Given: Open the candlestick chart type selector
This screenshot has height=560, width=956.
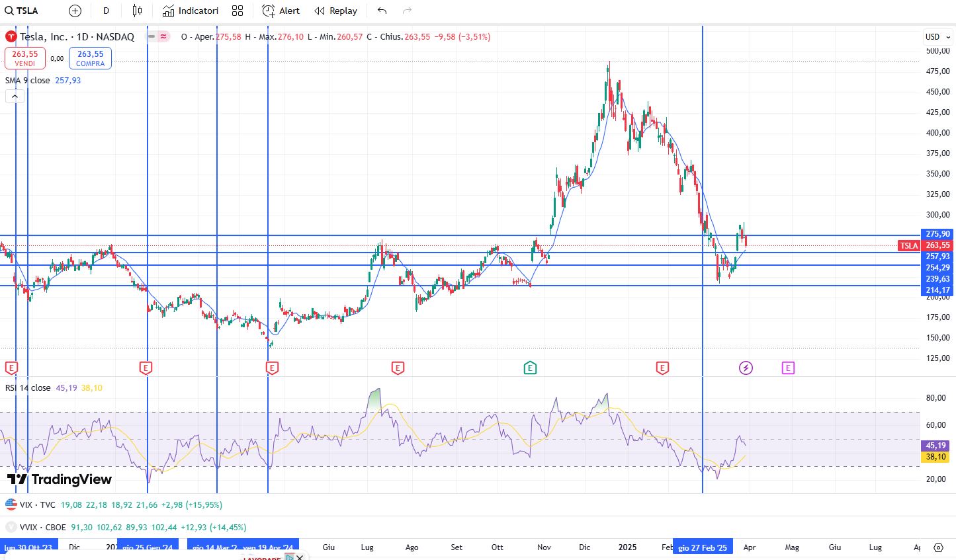Looking at the screenshot, I should click(x=137, y=11).
